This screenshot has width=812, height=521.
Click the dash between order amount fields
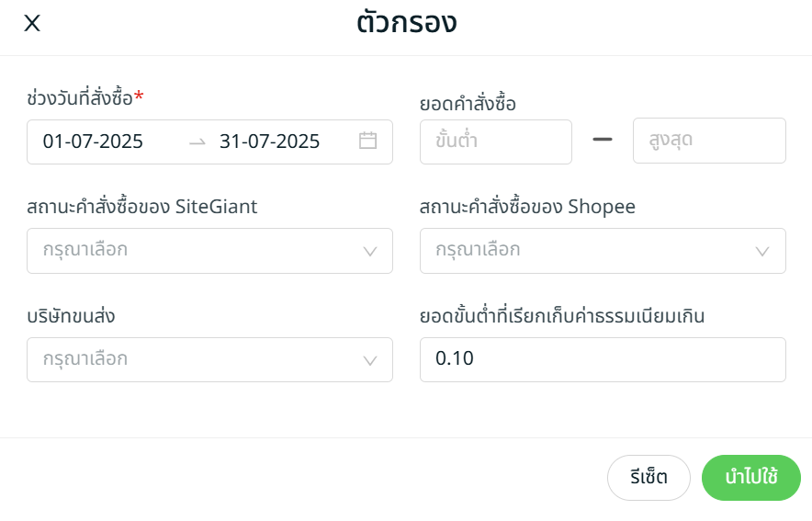[x=603, y=141]
